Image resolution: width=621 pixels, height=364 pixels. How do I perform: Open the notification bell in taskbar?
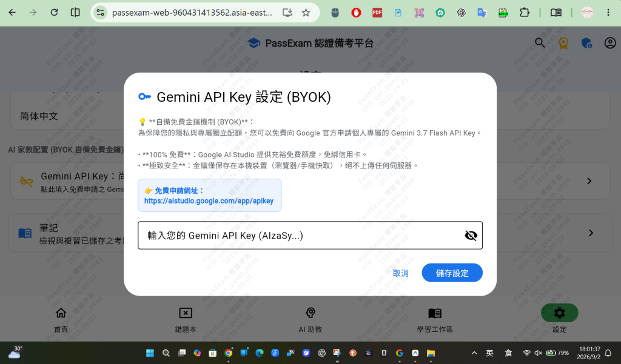pos(608,353)
